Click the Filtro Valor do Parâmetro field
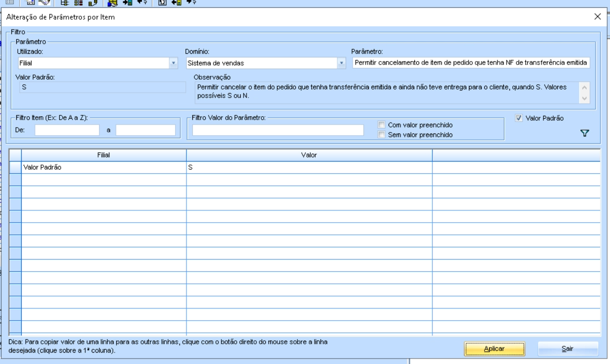 278,130
